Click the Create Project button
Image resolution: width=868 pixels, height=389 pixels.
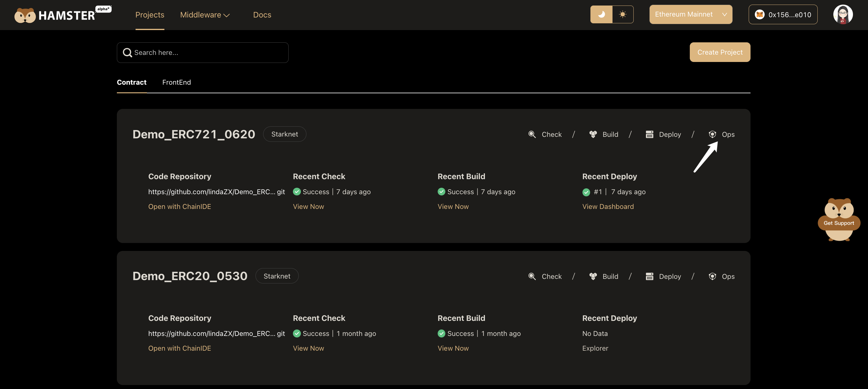click(x=720, y=52)
